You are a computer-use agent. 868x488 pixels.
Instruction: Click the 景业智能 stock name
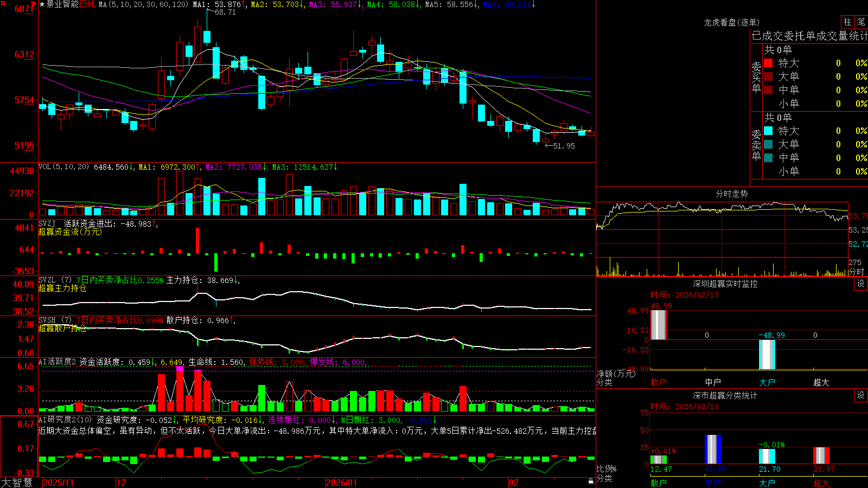62,4
